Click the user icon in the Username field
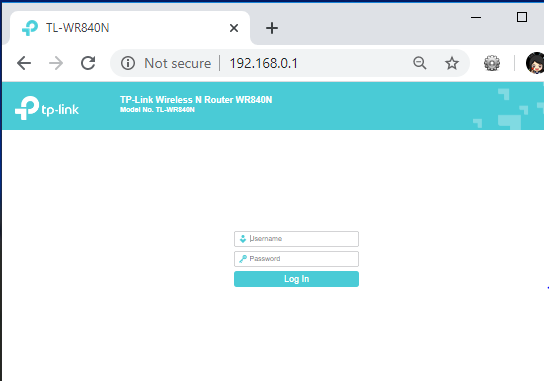 tap(243, 239)
